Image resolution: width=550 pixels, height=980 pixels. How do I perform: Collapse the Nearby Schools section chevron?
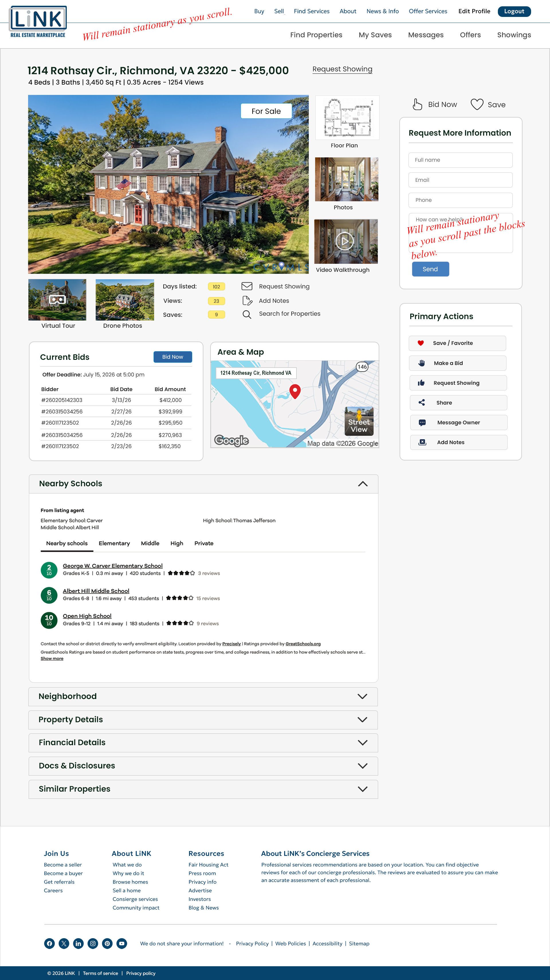tap(363, 483)
